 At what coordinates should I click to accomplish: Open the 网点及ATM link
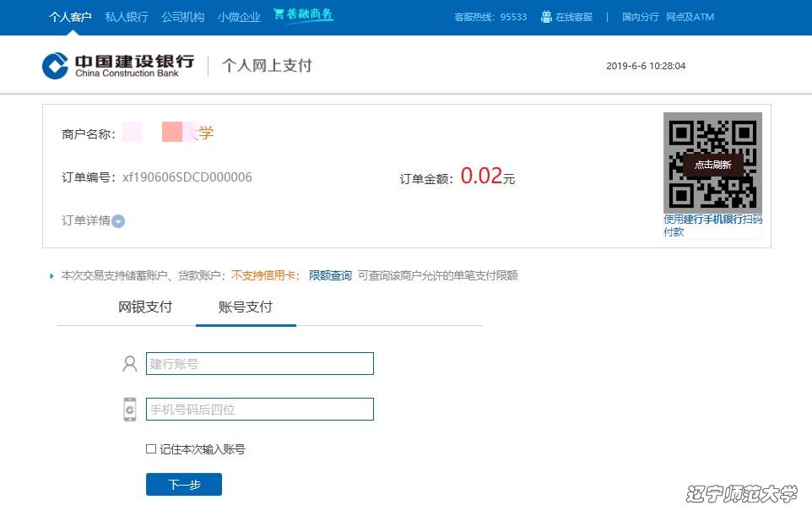point(690,17)
